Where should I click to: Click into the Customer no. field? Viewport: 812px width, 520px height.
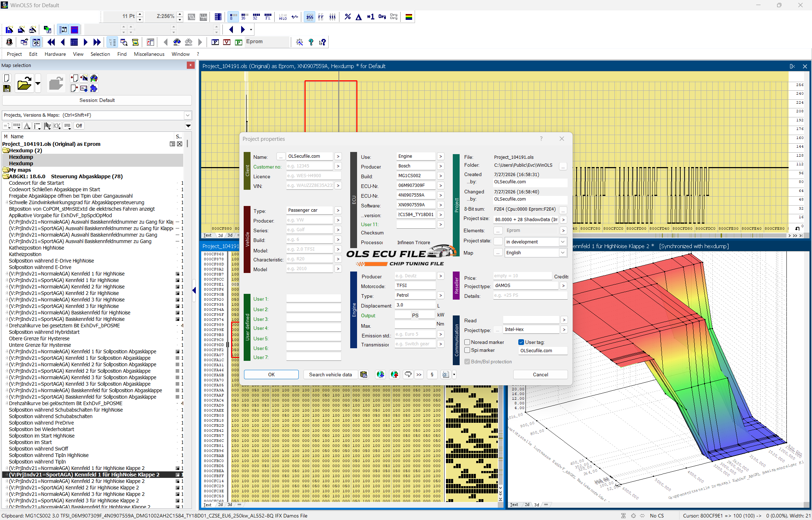point(310,166)
